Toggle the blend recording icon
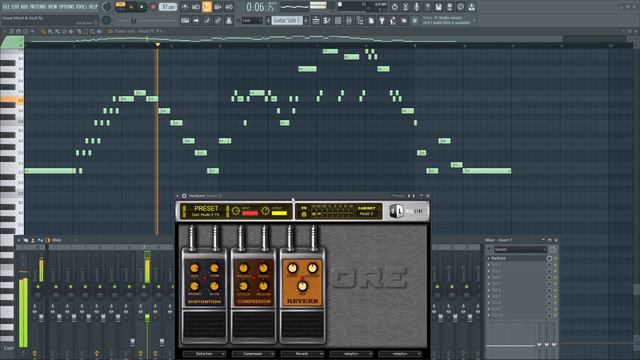The image size is (640, 360). click(x=218, y=7)
